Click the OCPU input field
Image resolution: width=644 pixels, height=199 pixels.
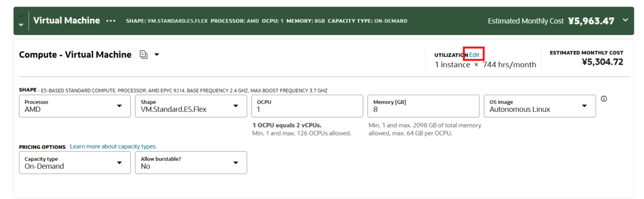coord(307,106)
